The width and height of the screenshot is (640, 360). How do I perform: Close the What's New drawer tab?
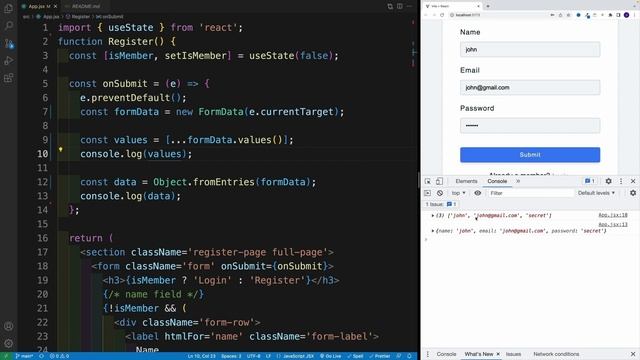(x=498, y=354)
